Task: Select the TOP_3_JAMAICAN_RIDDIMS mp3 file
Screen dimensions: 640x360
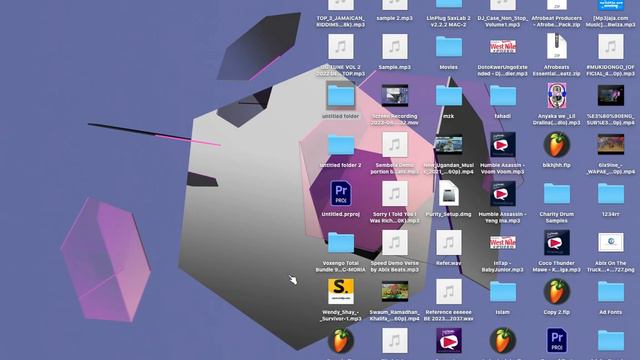Action: pyautogui.click(x=340, y=5)
